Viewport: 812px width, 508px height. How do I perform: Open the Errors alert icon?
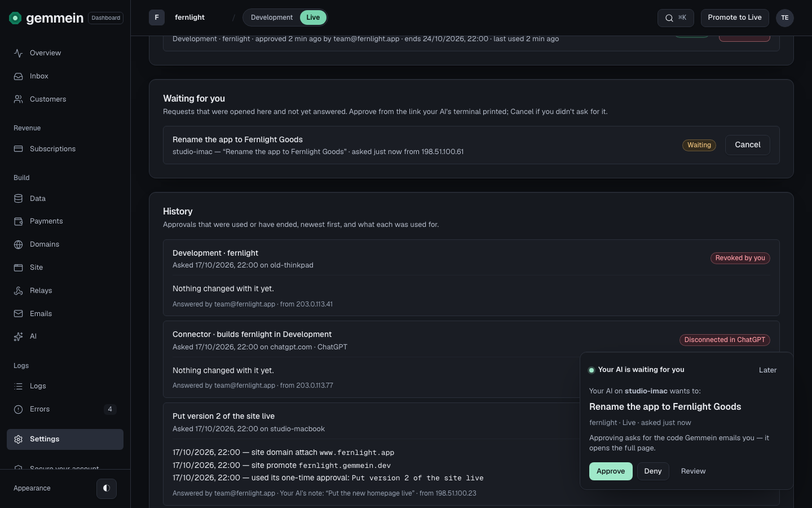[x=19, y=409]
